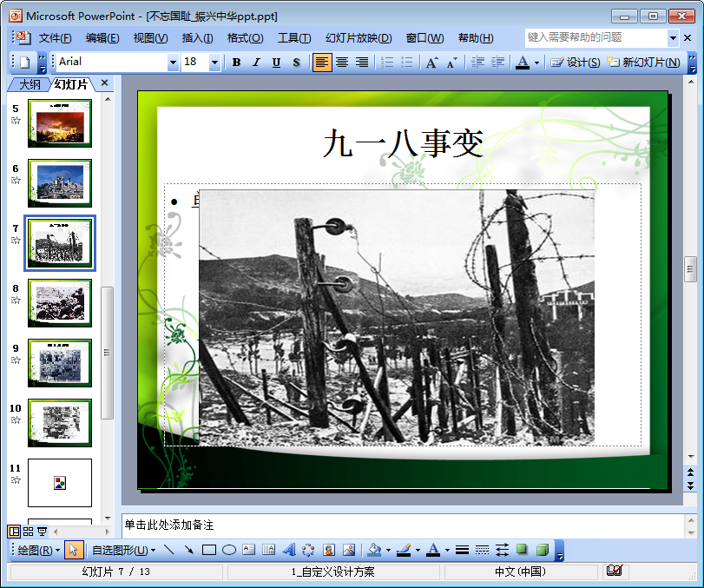Viewport: 704px width, 588px height.
Task: Open the Design (设计) pane
Action: click(x=576, y=63)
